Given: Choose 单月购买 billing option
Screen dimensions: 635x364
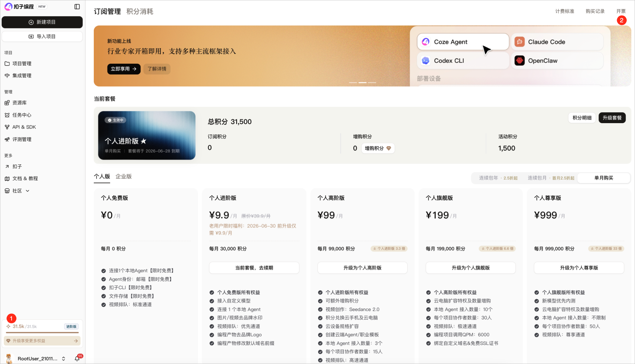Looking at the screenshot, I should [x=604, y=178].
